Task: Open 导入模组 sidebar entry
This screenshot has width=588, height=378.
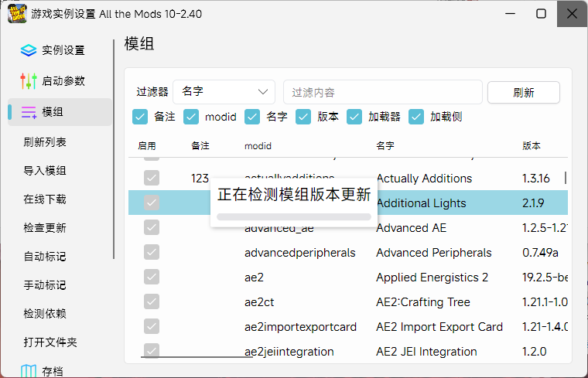Action: (x=45, y=171)
